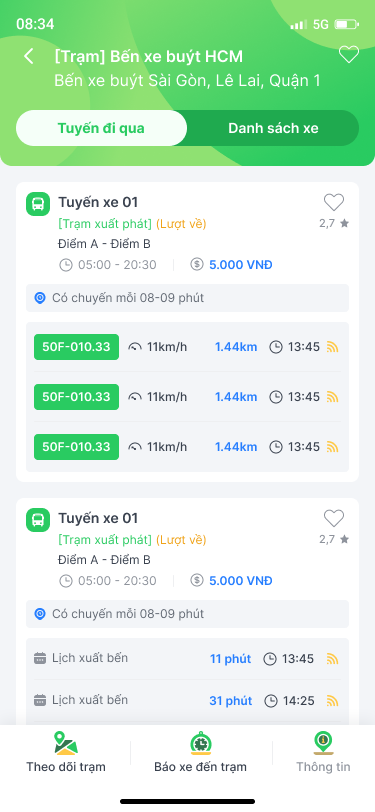This screenshot has height=812, width=375.
Task: Select third 50F-010.33 license plate badge
Action: (76, 446)
